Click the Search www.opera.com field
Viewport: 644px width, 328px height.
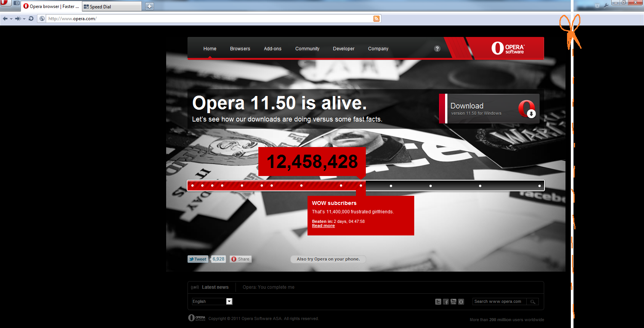[x=499, y=302]
